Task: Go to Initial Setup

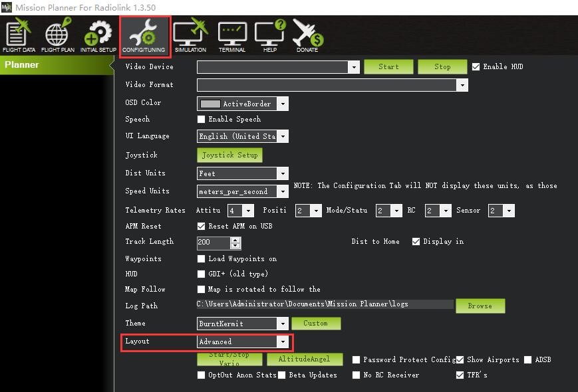Action: (98, 36)
